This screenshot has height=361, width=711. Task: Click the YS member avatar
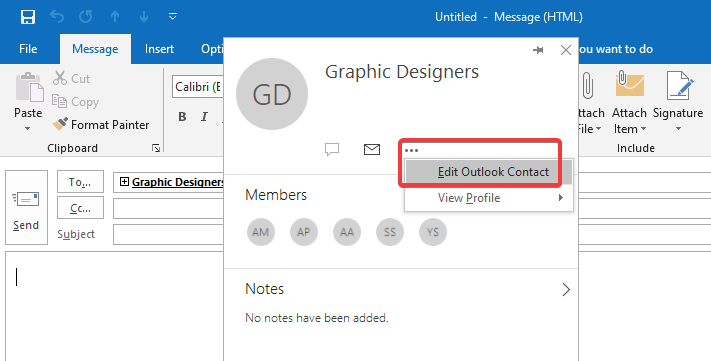[433, 232]
